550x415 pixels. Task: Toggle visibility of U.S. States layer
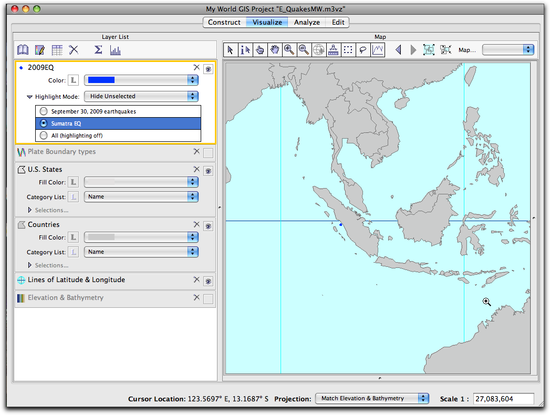(208, 171)
